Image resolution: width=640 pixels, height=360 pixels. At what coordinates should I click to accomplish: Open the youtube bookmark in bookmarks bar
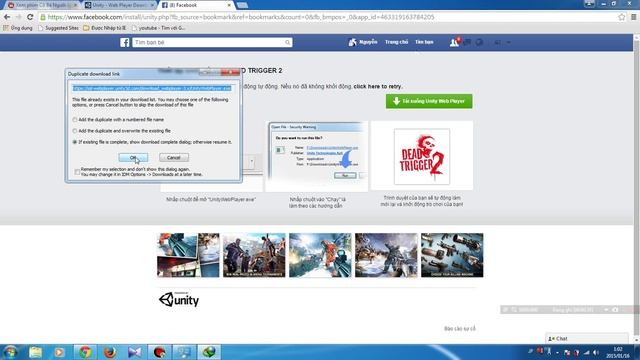(158, 28)
